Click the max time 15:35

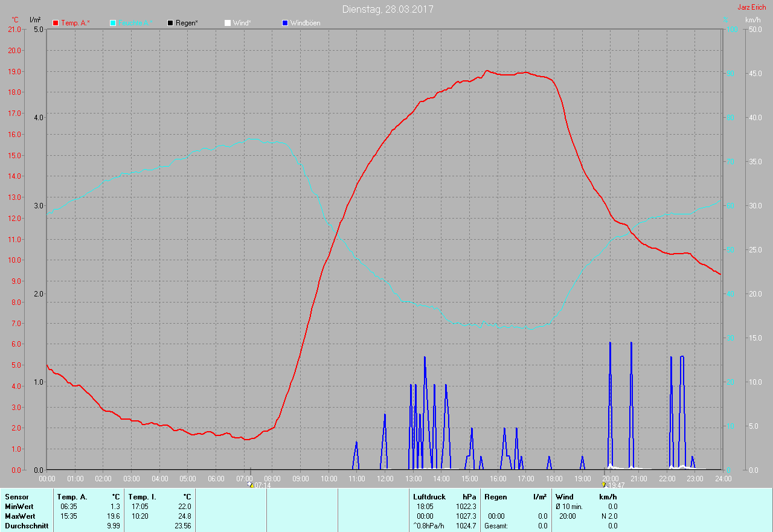(69, 516)
